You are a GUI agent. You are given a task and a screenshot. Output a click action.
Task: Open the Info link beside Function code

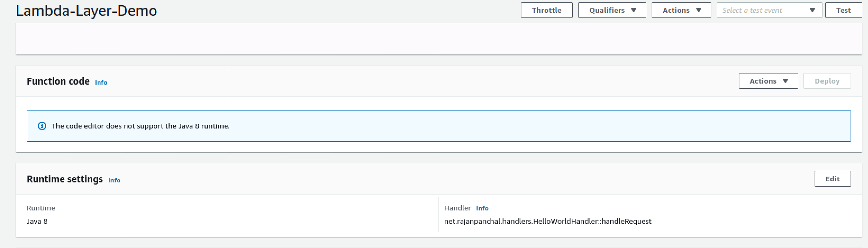click(x=101, y=82)
